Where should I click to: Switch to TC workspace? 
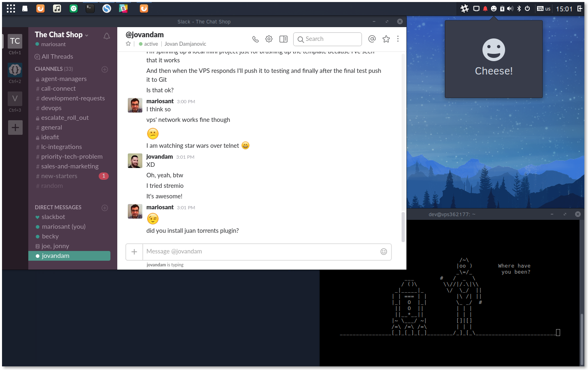pyautogui.click(x=15, y=41)
